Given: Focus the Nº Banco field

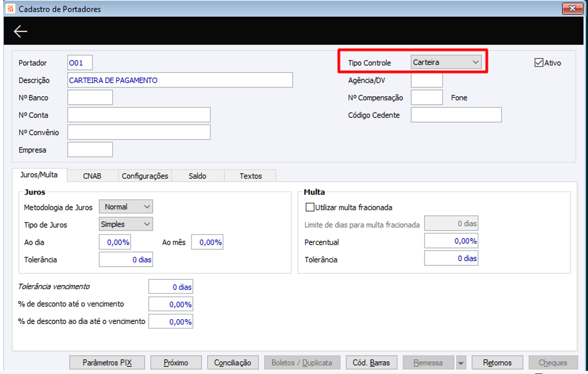Looking at the screenshot, I should 90,98.
